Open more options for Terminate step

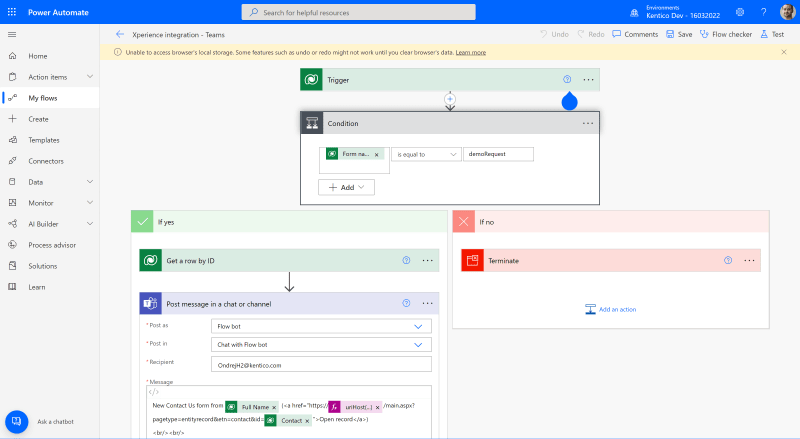click(x=749, y=260)
